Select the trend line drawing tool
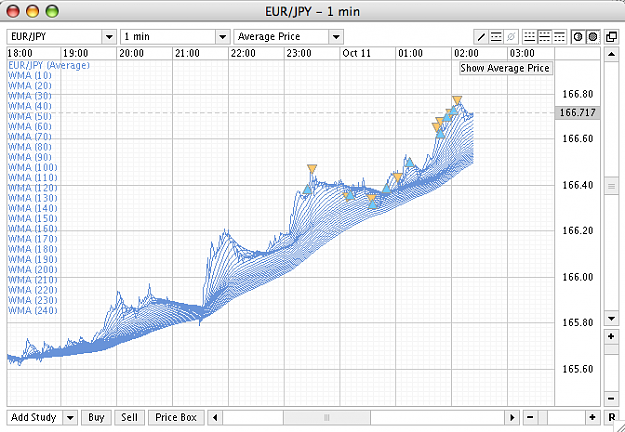 481,37
